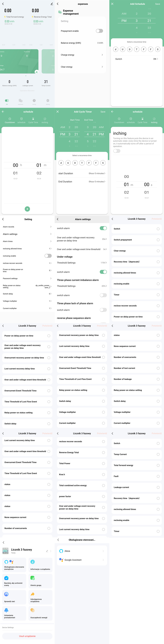
Task: Tap the Sprawdź sieć network icon
Action: pyautogui.click(x=6, y=594)
